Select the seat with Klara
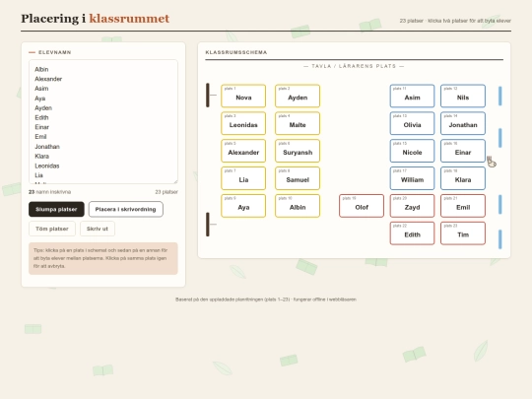Viewport: 532px width, 399px height. (463, 178)
